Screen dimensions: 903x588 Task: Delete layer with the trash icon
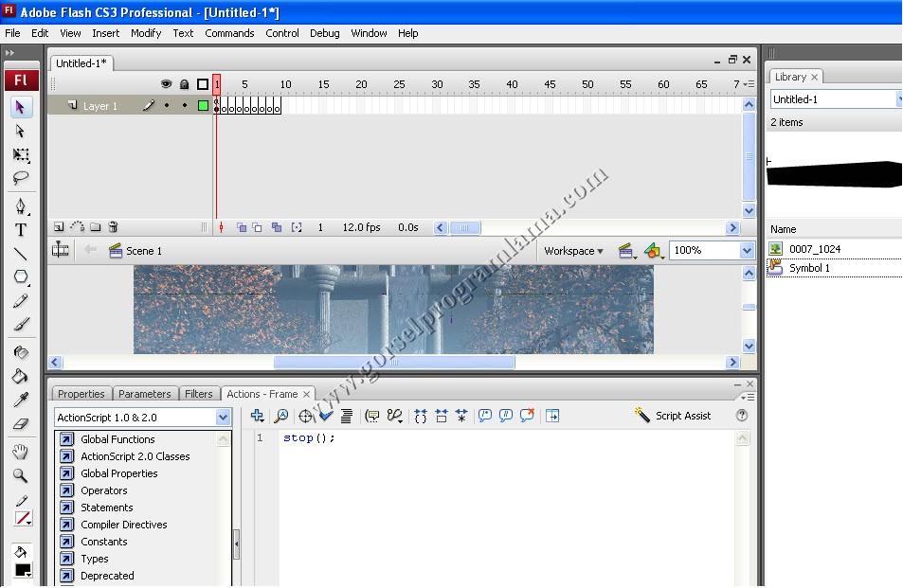[x=113, y=227]
